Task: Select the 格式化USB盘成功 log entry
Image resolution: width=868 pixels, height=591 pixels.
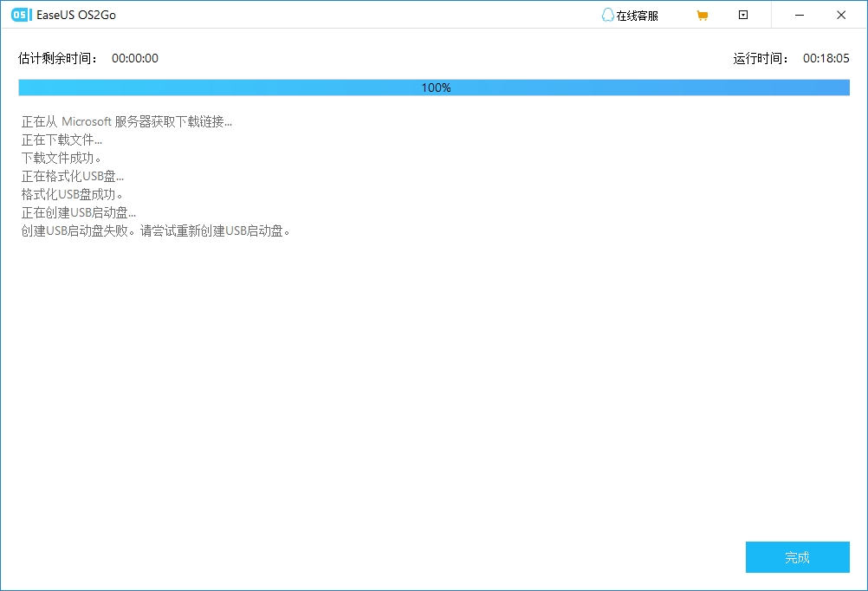Action: click(x=73, y=194)
